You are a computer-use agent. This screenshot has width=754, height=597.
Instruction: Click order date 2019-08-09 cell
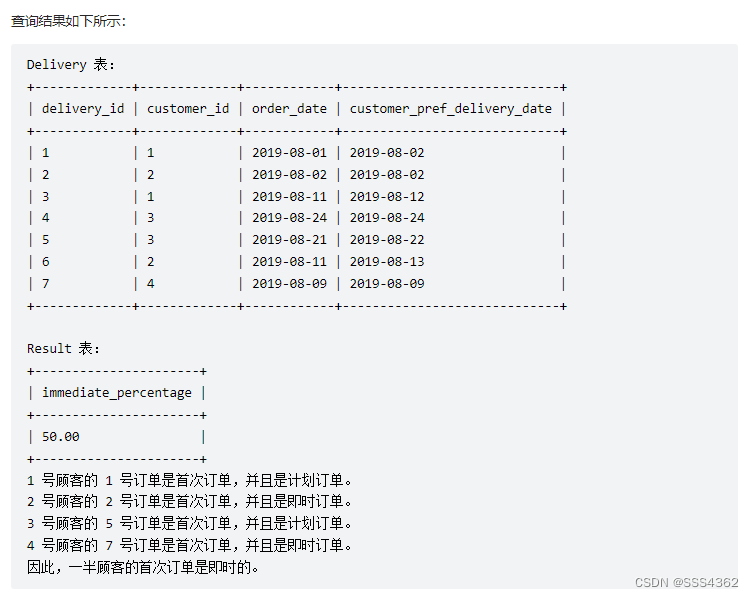289,284
